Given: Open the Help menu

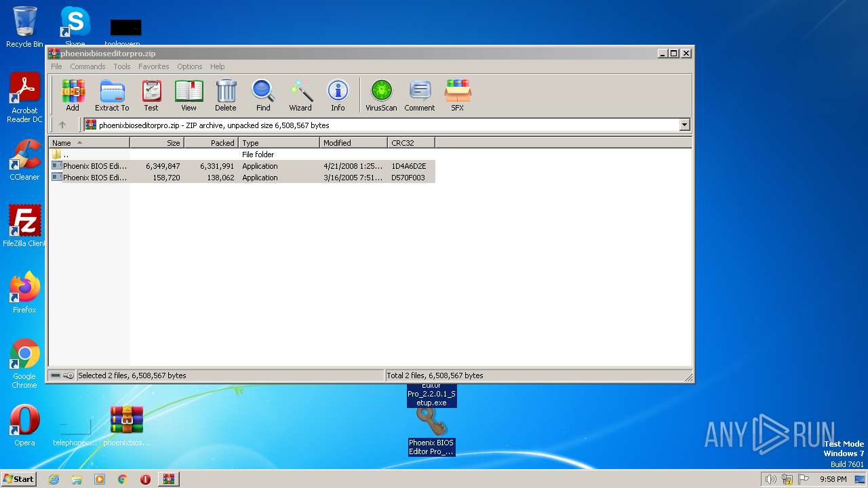Looking at the screenshot, I should point(218,66).
